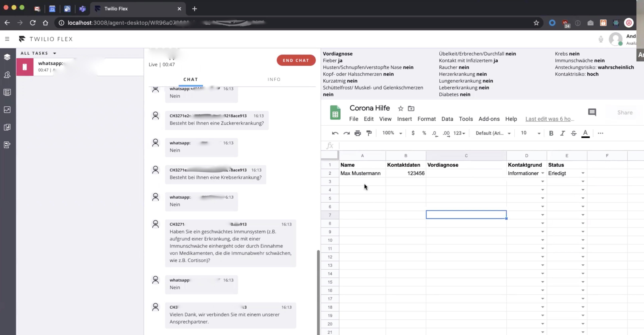Screen dimensions: 644x335
Task: Toggle bold formatting in Sheets
Action: click(x=551, y=133)
